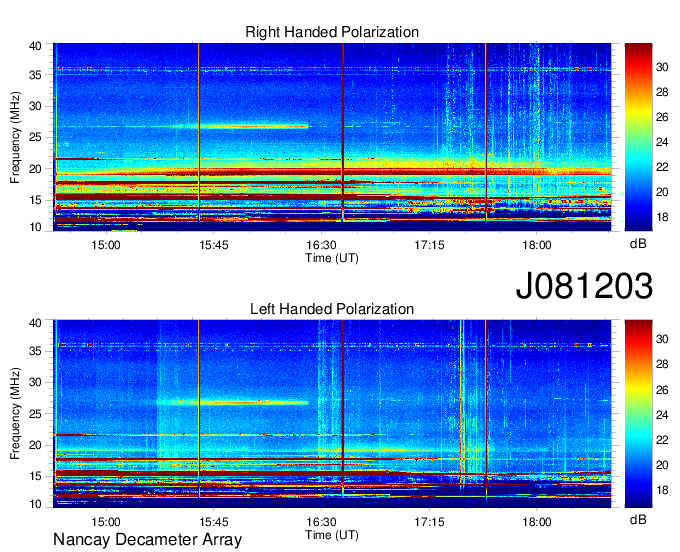Click the 16:30 tick of right-handed plot
Screen dimensions: 680x552
point(321,245)
